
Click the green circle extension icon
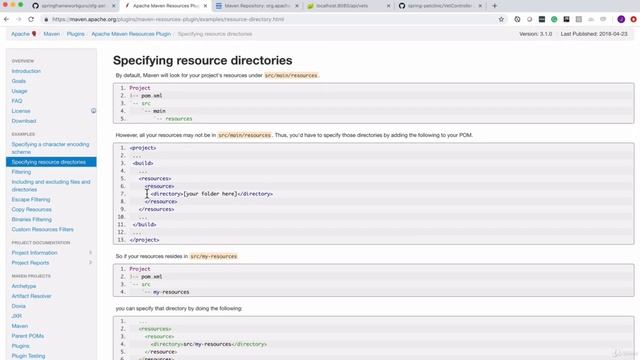tap(554, 19)
